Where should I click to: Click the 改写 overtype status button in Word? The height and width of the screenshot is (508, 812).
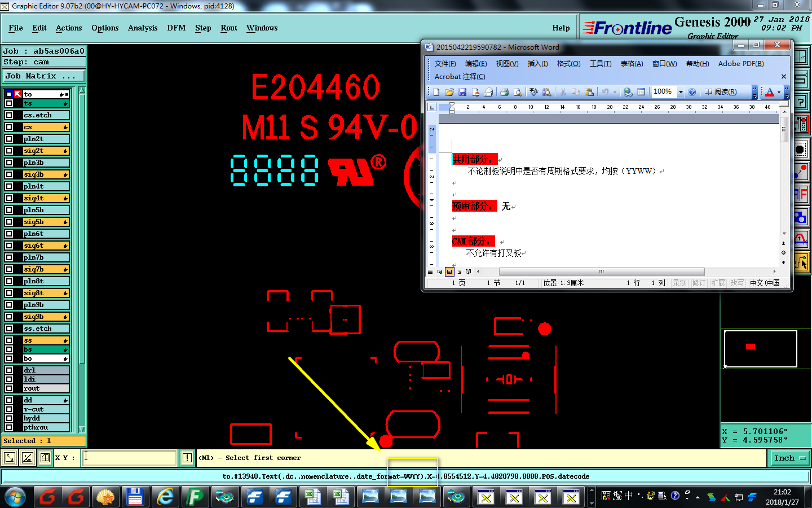[736, 283]
